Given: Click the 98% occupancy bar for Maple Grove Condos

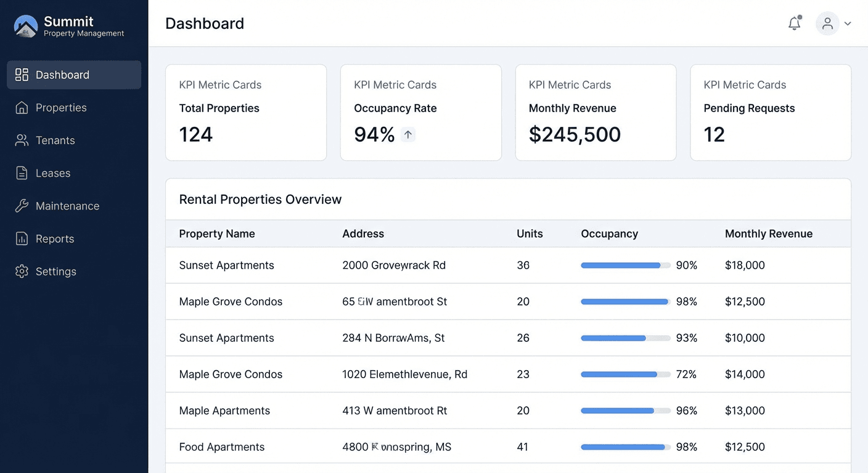Looking at the screenshot, I should pos(624,302).
